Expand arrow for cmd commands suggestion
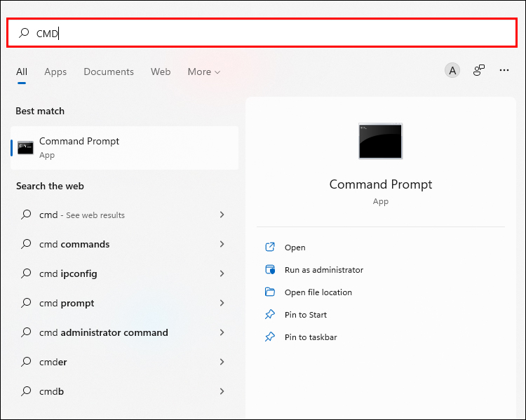This screenshot has height=420, width=526. point(222,245)
